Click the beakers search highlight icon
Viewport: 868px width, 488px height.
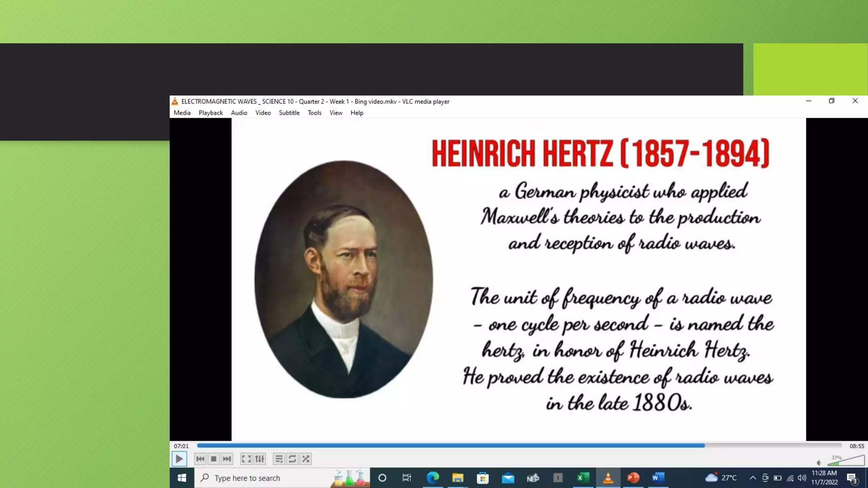pyautogui.click(x=349, y=478)
